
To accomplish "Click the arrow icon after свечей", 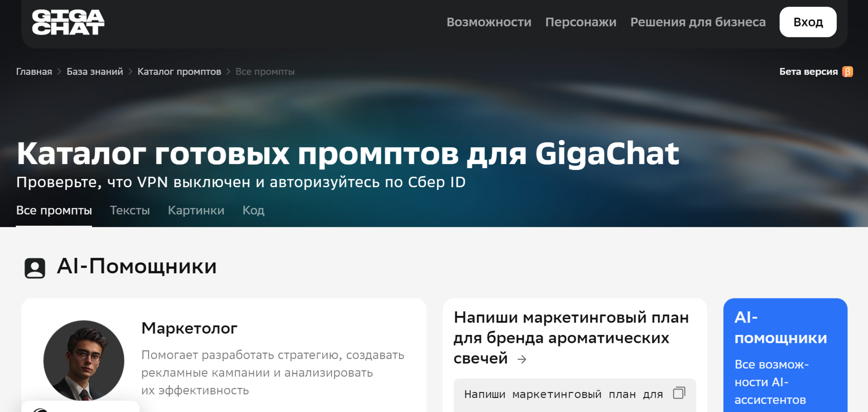I will coord(522,359).
